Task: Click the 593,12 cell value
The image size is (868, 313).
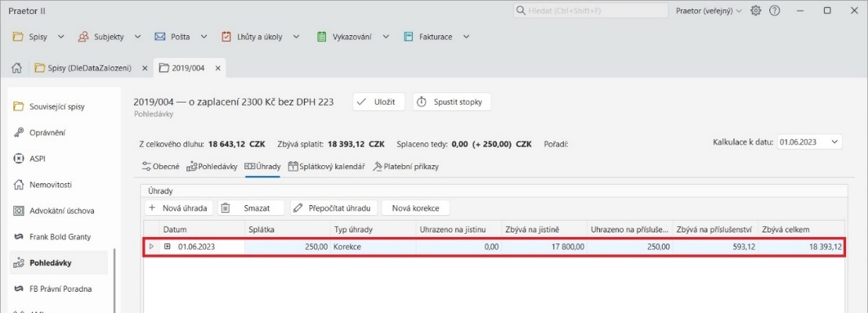Action: pos(743,247)
